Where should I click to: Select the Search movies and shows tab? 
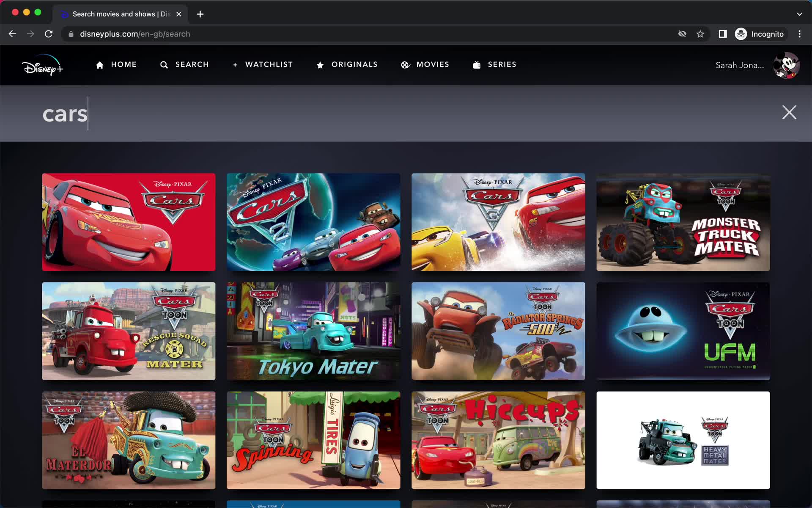121,14
